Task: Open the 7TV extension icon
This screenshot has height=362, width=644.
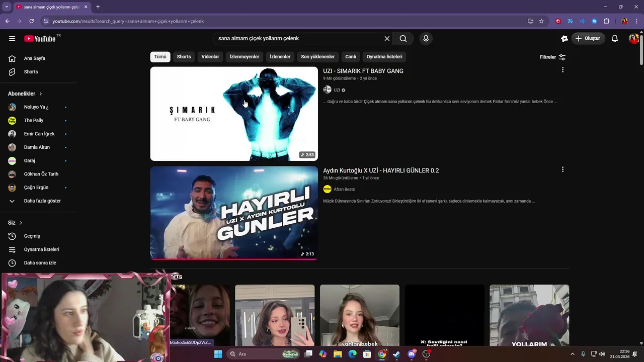Action: (570, 21)
